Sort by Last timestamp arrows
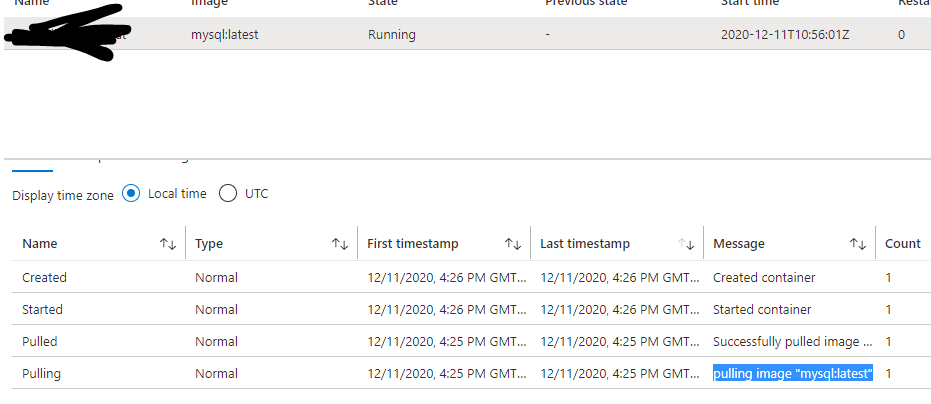 685,244
